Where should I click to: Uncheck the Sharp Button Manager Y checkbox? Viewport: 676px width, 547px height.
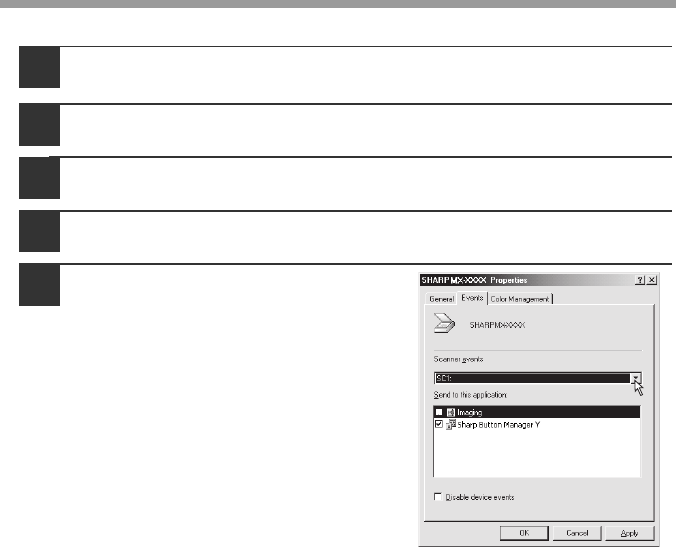(439, 424)
